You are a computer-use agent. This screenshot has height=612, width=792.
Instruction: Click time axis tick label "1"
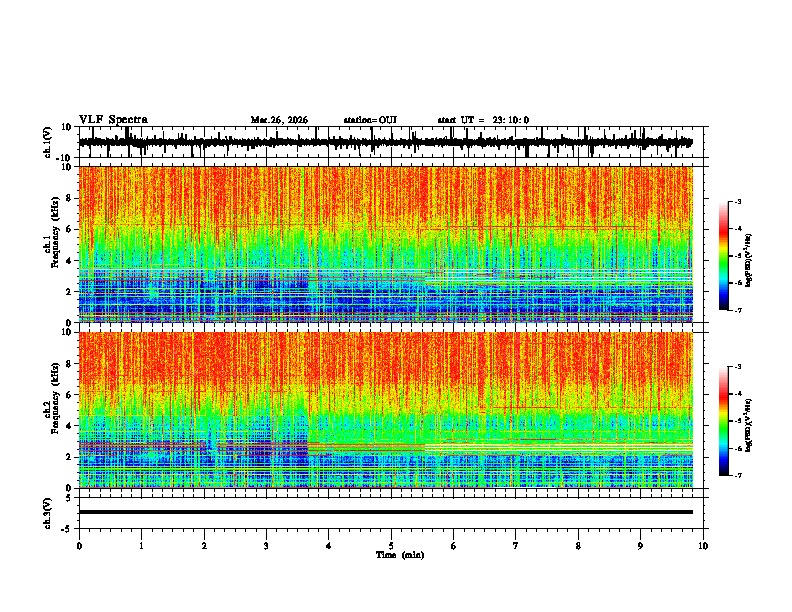coord(141,546)
